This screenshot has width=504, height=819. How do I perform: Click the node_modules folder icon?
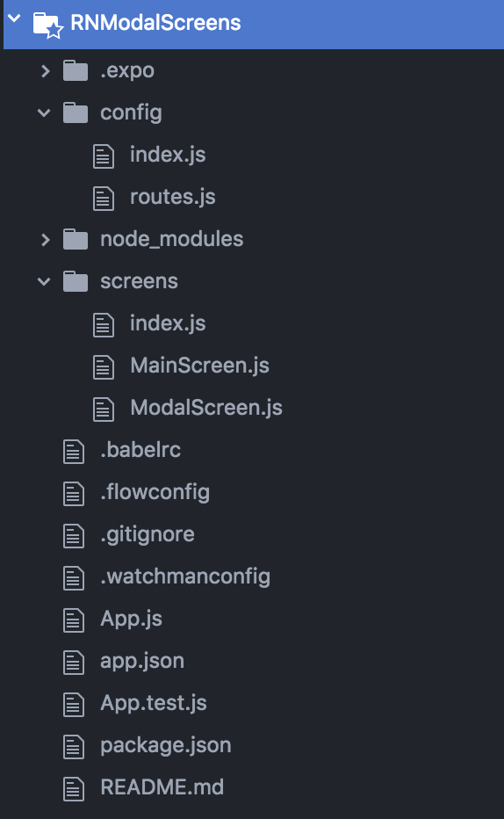(x=76, y=239)
